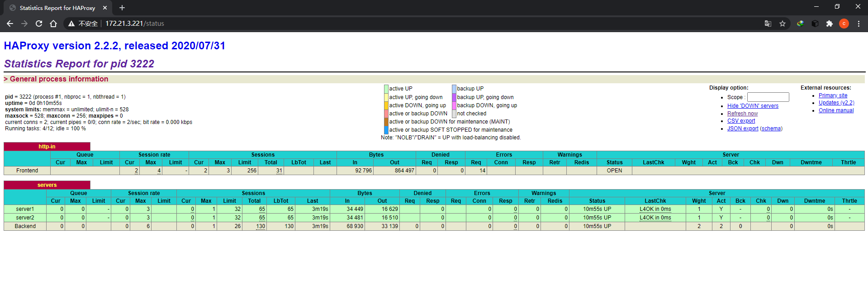The width and height of the screenshot is (868, 305).
Task: Open the extensions puzzle icon
Action: tap(830, 24)
